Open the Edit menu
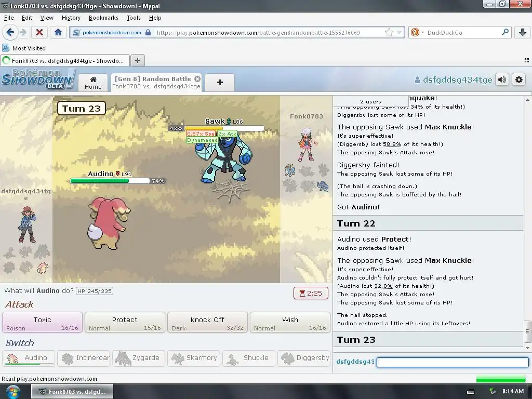The height and width of the screenshot is (399, 532). (x=27, y=18)
